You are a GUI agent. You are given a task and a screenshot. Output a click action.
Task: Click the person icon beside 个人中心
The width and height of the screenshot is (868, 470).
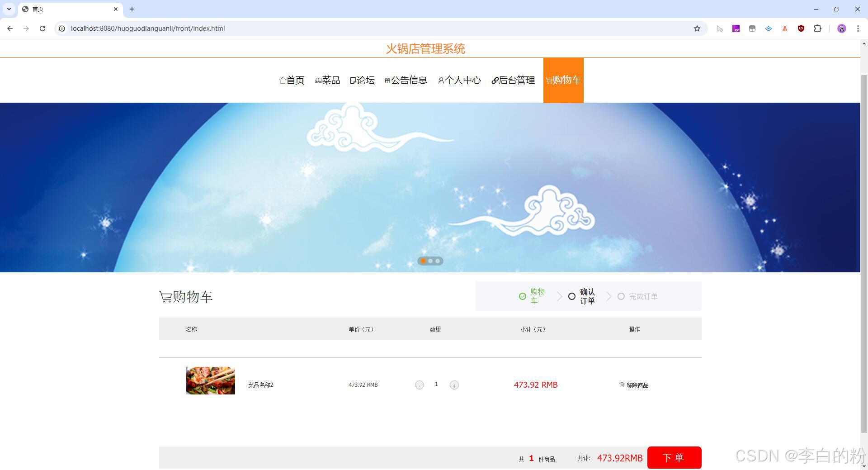441,81
